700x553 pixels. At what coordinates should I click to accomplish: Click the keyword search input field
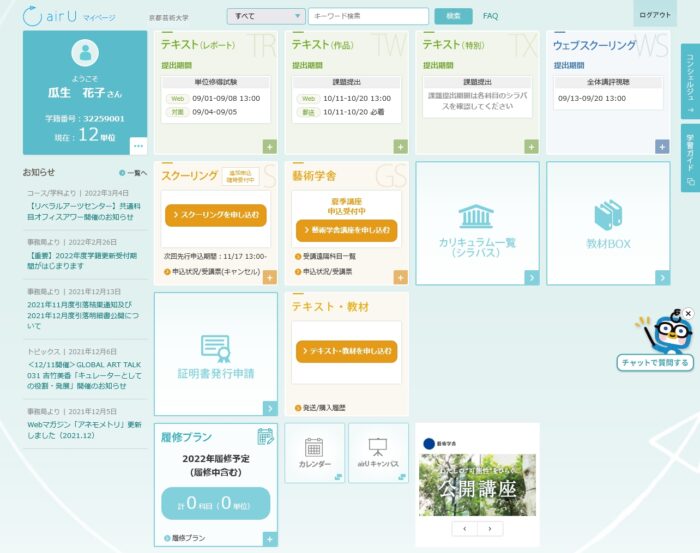pos(368,16)
